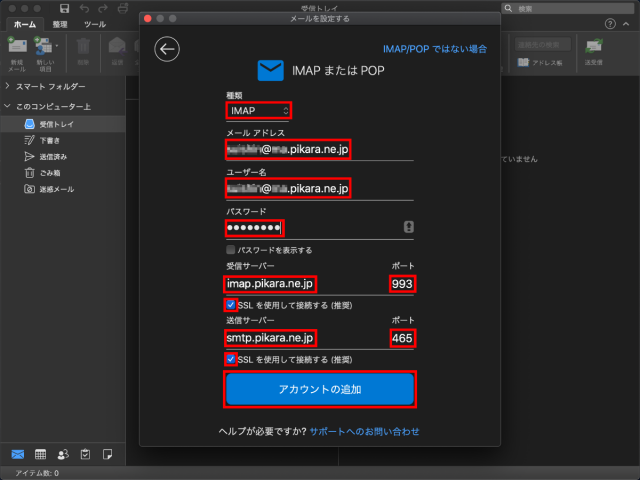Open Notes view icon in the bottom bar
The width and height of the screenshot is (640, 480).
tap(107, 453)
